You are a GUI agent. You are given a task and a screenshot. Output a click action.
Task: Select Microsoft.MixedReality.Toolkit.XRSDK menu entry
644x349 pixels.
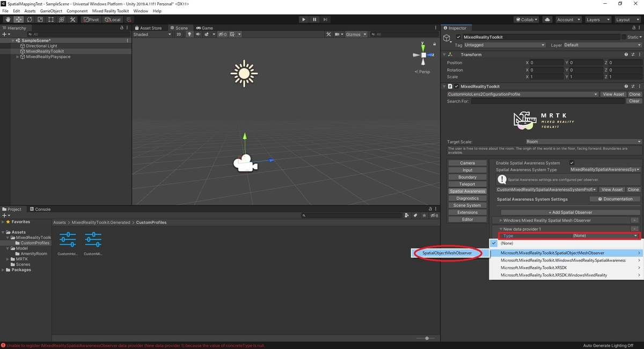(x=567, y=267)
